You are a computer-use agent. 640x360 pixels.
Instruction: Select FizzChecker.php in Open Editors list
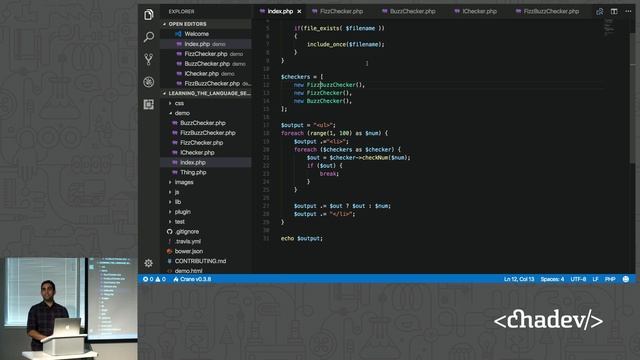[206, 54]
